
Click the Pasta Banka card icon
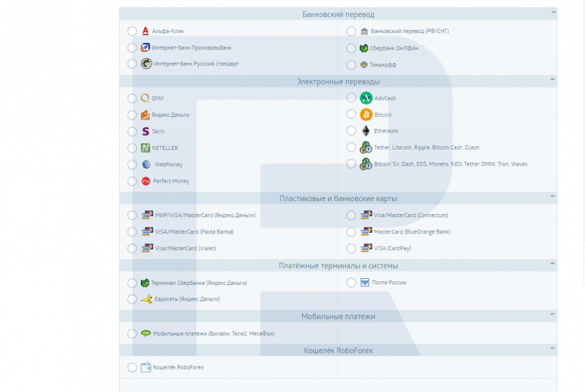(x=148, y=231)
